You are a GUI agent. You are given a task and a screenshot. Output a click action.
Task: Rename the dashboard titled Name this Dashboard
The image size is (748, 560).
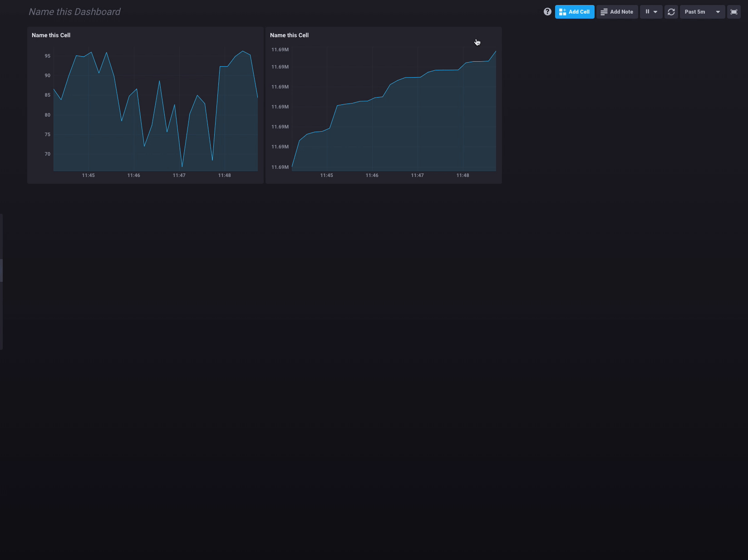pos(74,12)
